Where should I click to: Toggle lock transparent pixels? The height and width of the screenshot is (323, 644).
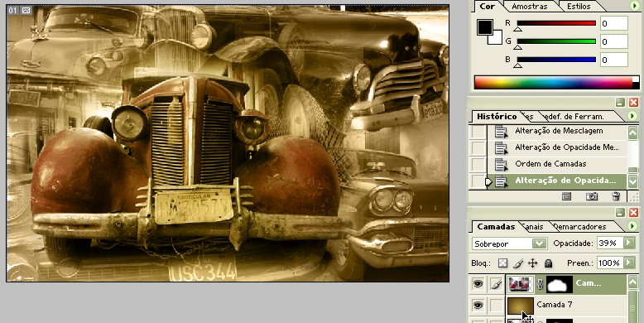[x=502, y=263]
